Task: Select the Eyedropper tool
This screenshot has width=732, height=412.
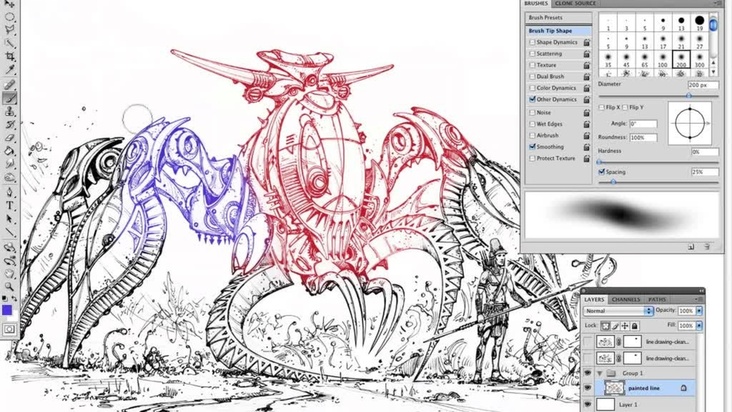Action: 9,70
